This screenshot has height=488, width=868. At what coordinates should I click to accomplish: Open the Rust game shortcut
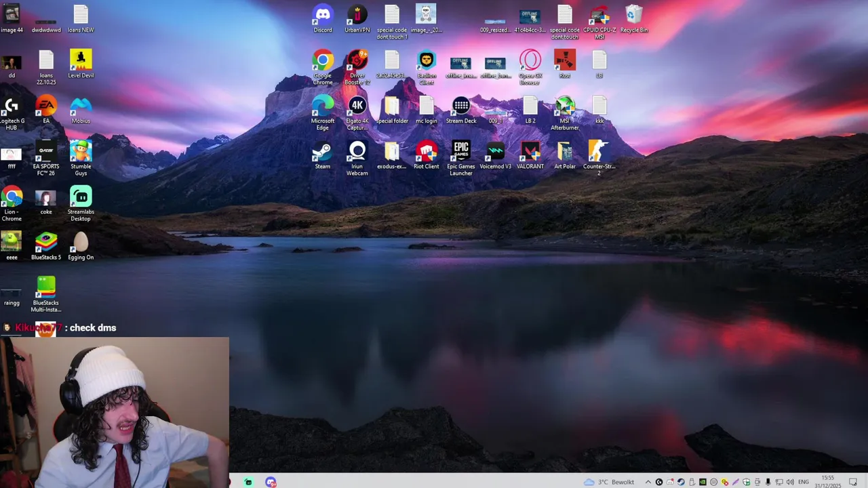pos(565,64)
